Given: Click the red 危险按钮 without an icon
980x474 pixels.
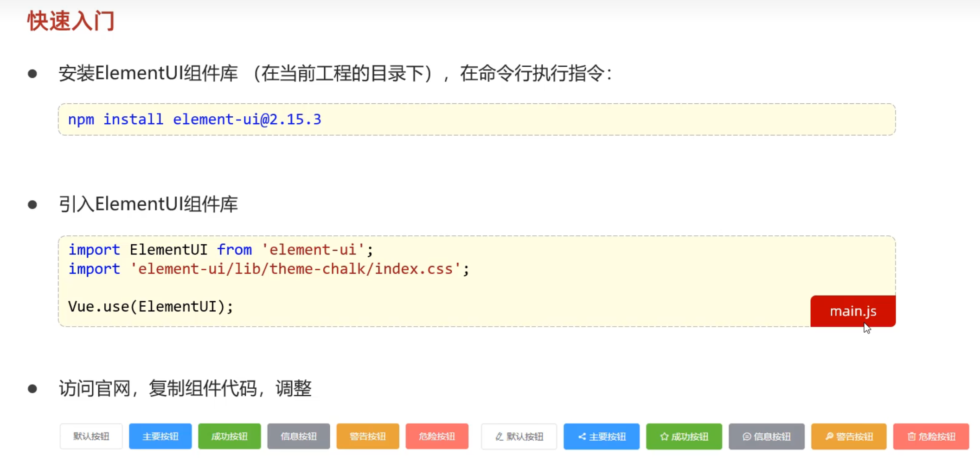Looking at the screenshot, I should pyautogui.click(x=436, y=436).
